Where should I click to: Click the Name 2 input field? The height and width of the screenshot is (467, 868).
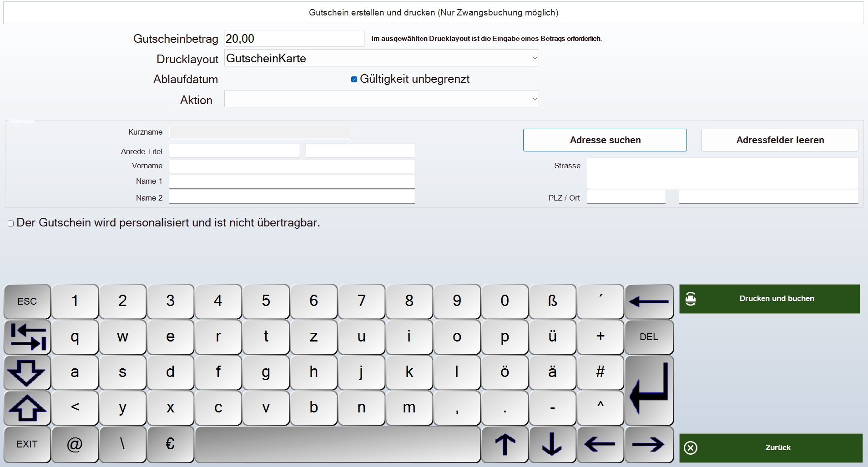292,197
